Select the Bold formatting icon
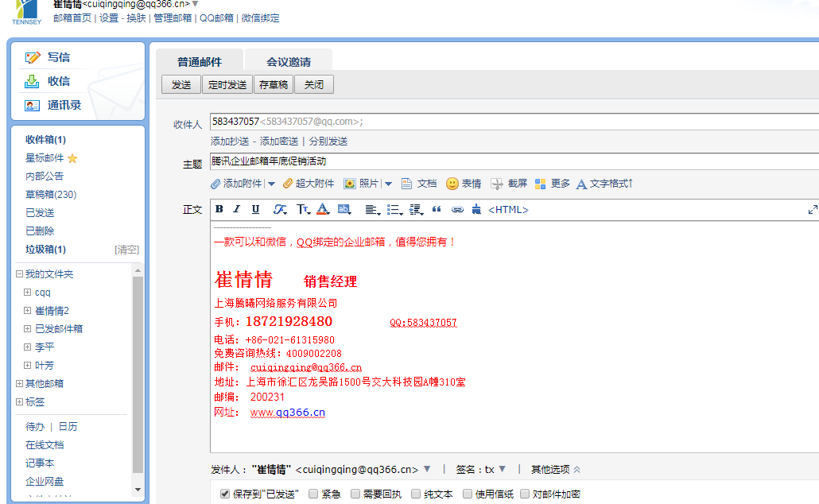 (219, 209)
